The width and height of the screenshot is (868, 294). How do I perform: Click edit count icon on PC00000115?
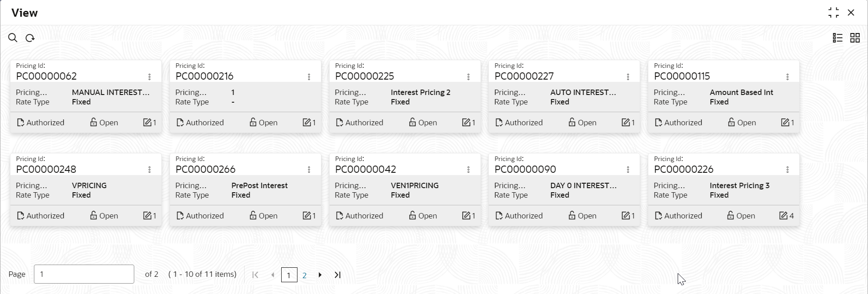tap(785, 123)
